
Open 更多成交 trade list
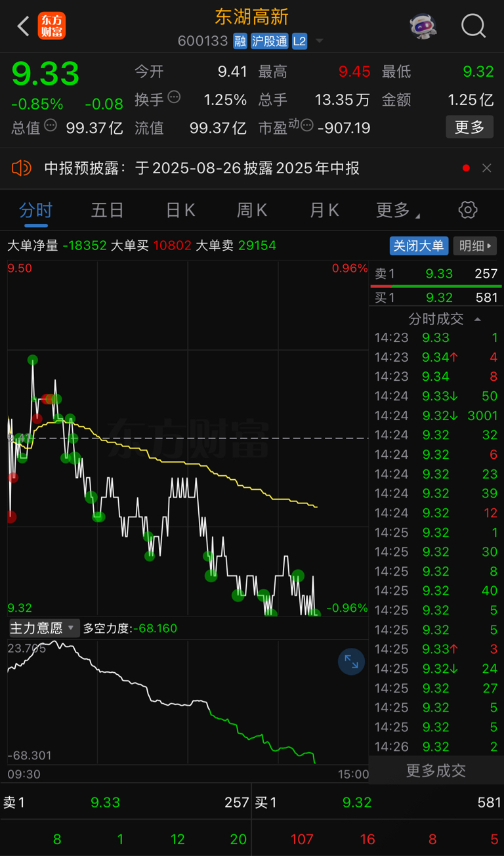[436, 770]
